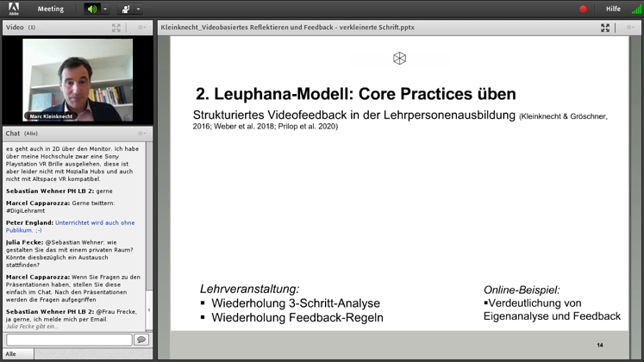Click the 'Video (1)' pod title

pyautogui.click(x=21, y=28)
